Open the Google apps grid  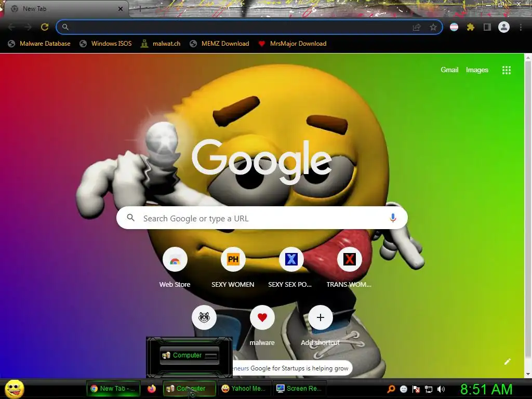click(x=507, y=70)
